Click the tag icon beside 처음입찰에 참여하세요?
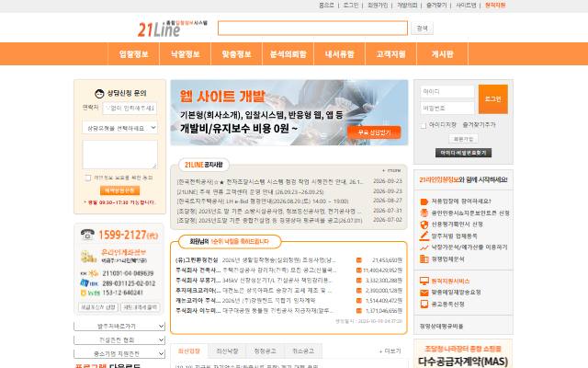The width and height of the screenshot is (588, 368). 424,201
